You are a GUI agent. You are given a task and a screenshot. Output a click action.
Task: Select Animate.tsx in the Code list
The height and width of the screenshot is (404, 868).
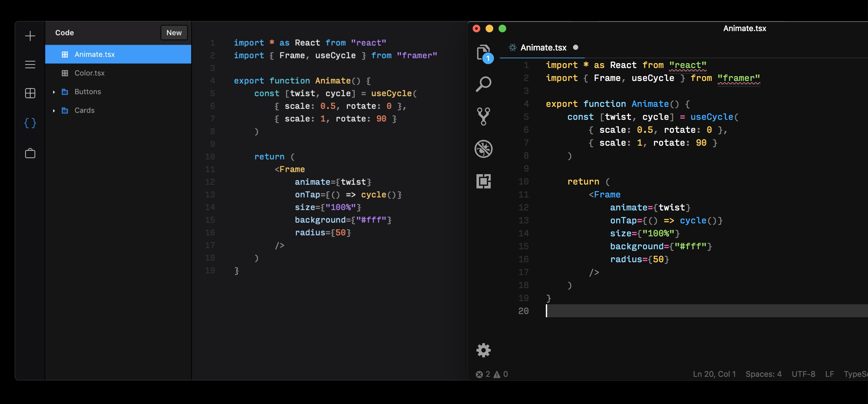[x=94, y=54]
